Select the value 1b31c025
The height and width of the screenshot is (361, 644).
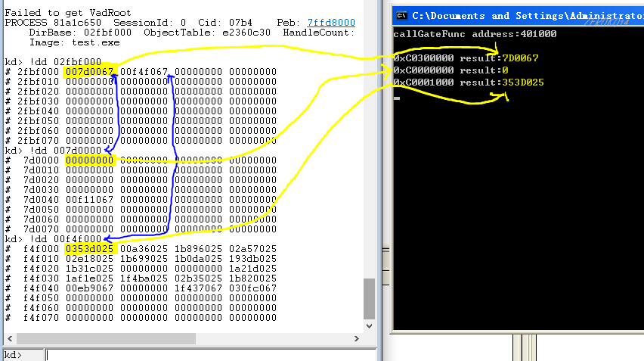click(89, 269)
